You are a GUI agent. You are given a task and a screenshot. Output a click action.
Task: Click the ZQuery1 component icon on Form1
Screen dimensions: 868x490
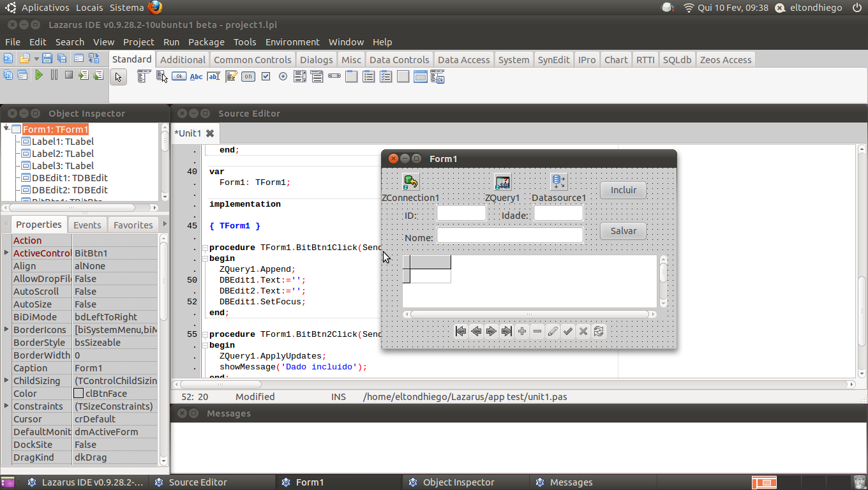click(x=503, y=181)
